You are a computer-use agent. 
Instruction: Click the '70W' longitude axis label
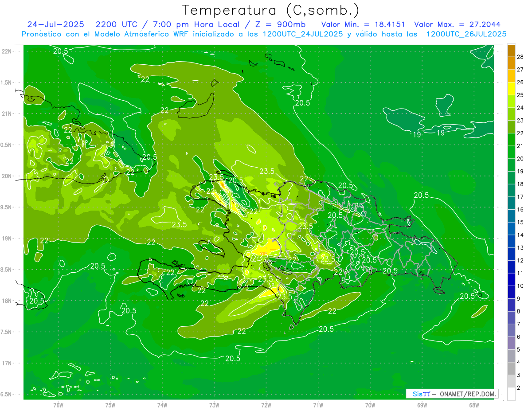(x=370, y=405)
